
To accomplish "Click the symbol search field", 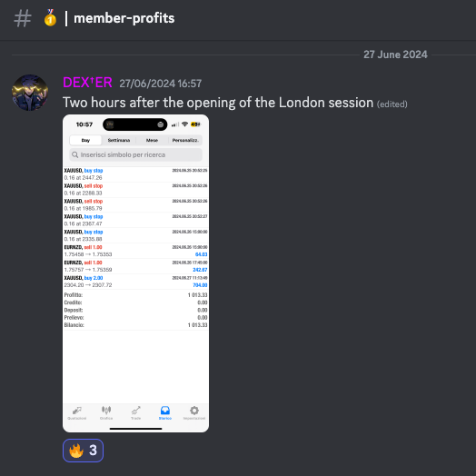I will tap(135, 154).
